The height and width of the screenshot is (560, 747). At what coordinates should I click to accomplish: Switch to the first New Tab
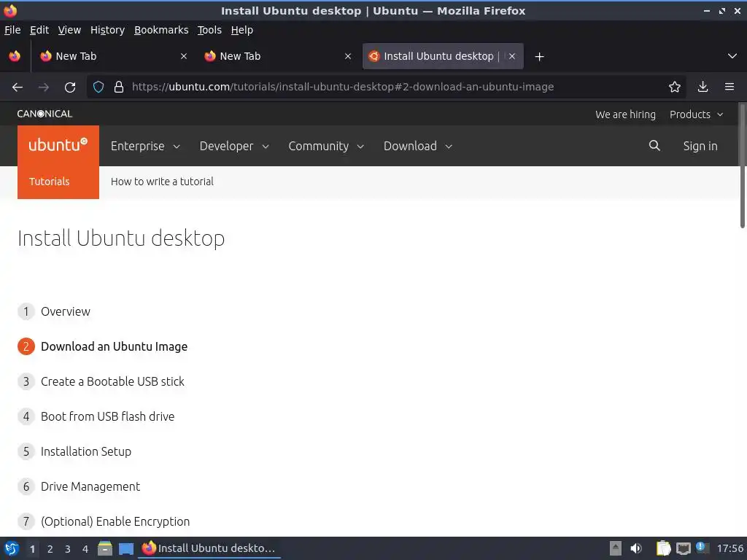coord(113,56)
